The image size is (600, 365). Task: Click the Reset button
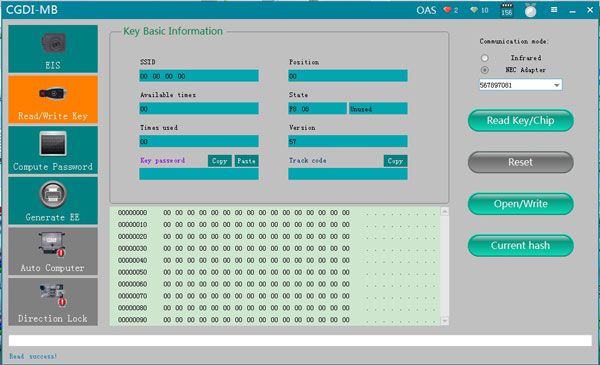tap(520, 162)
